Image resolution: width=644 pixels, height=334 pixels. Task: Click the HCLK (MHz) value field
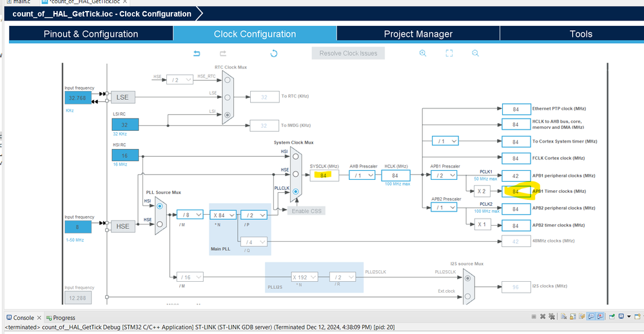coord(396,175)
